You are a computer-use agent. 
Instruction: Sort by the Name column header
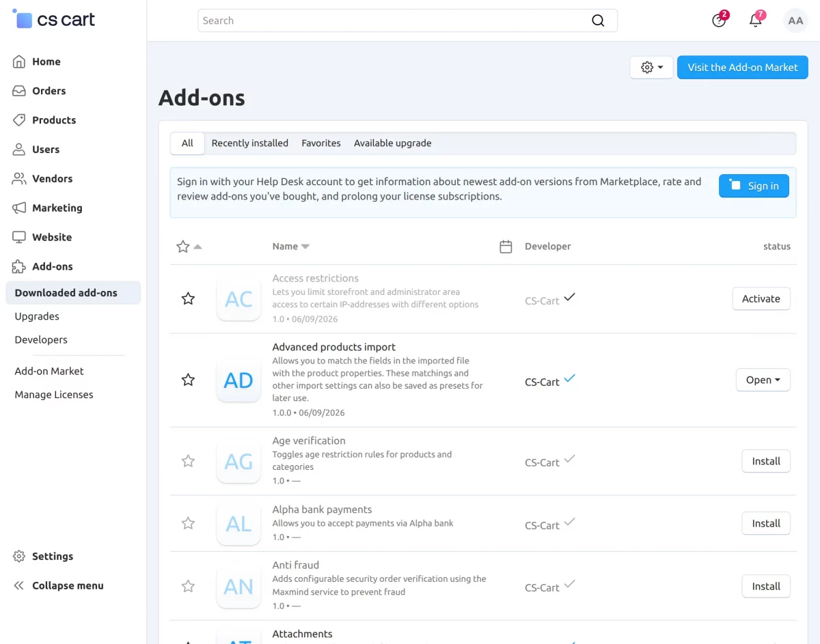tap(290, 247)
